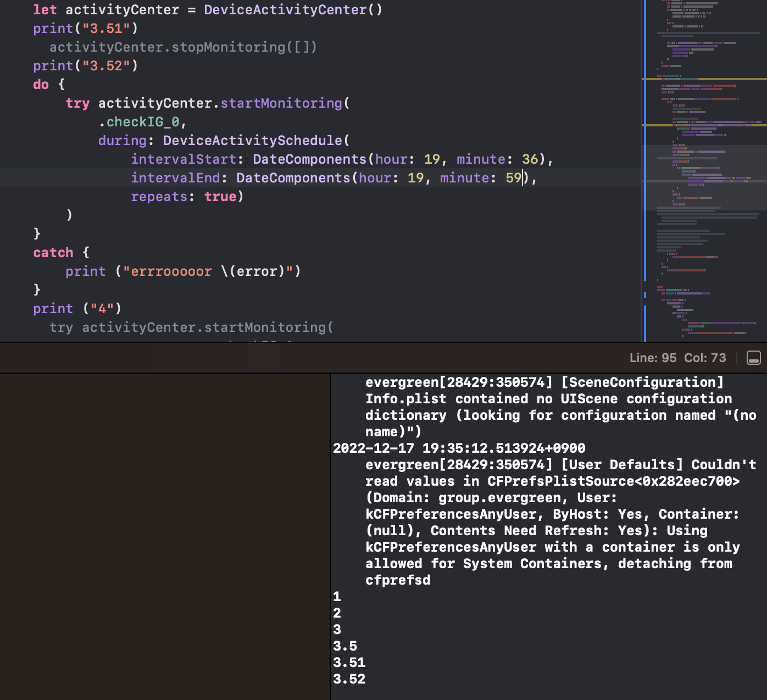The height and width of the screenshot is (700, 767).
Task: Click the console timestamp 2022-12-17 19:35:12
Action: click(459, 448)
